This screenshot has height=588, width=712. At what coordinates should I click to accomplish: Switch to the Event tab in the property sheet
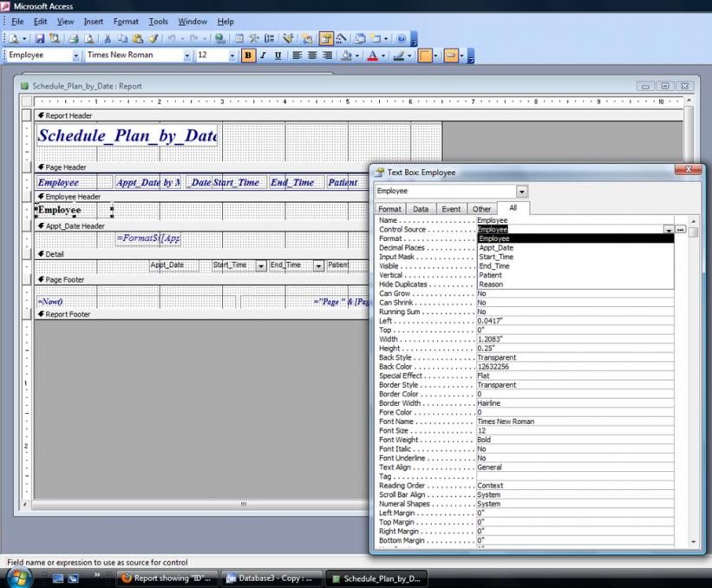pyautogui.click(x=451, y=209)
